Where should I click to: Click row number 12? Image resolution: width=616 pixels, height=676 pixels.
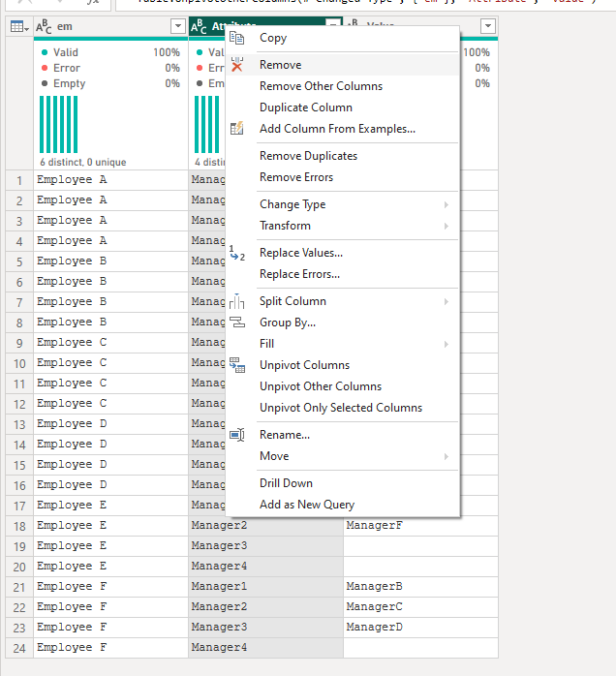[19, 404]
